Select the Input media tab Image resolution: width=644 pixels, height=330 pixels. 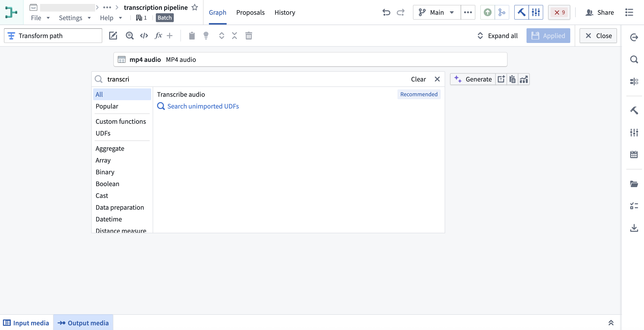coord(26,322)
